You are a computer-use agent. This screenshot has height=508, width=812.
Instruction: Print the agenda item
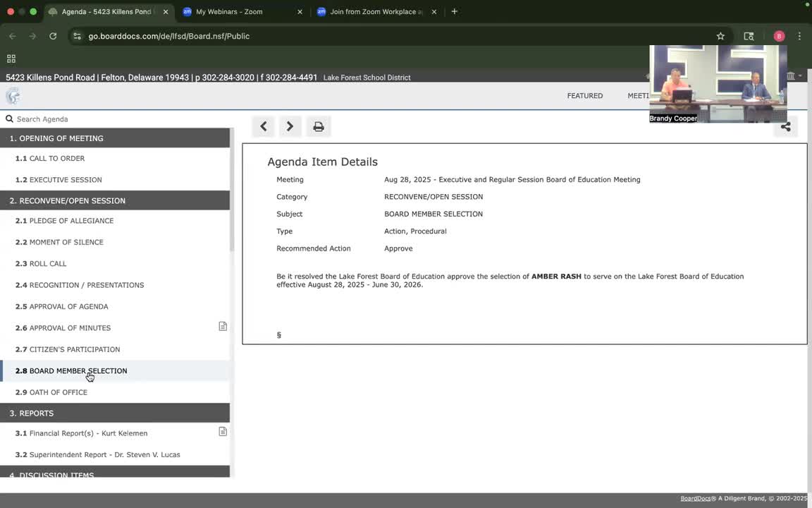pos(319,126)
